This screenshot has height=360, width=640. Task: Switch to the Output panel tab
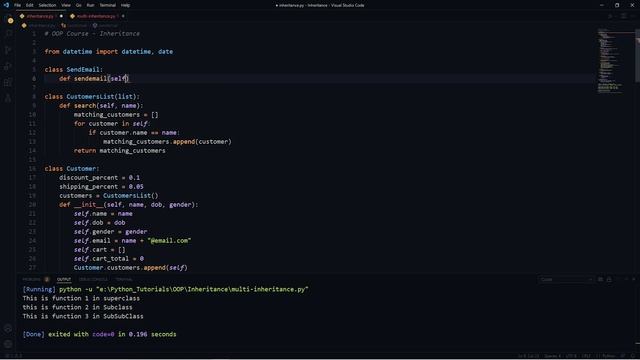click(64, 279)
